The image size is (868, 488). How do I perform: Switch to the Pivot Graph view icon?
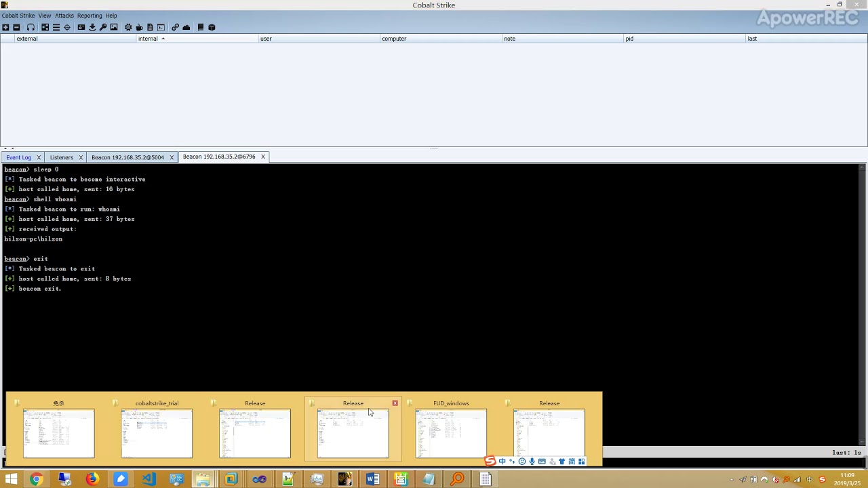click(x=45, y=27)
